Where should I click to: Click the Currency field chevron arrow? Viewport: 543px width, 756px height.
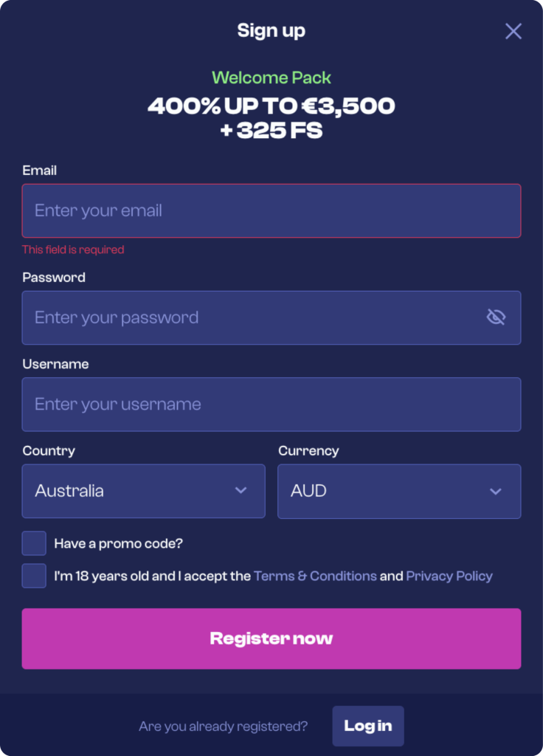point(496,492)
